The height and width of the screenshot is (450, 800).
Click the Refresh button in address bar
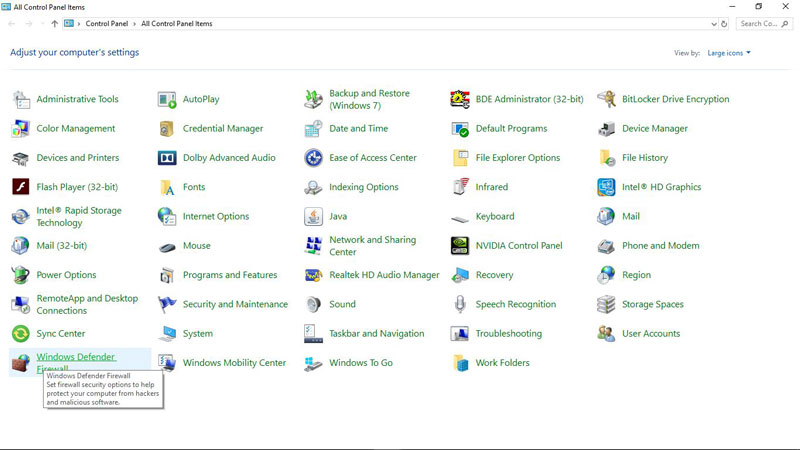coord(724,24)
